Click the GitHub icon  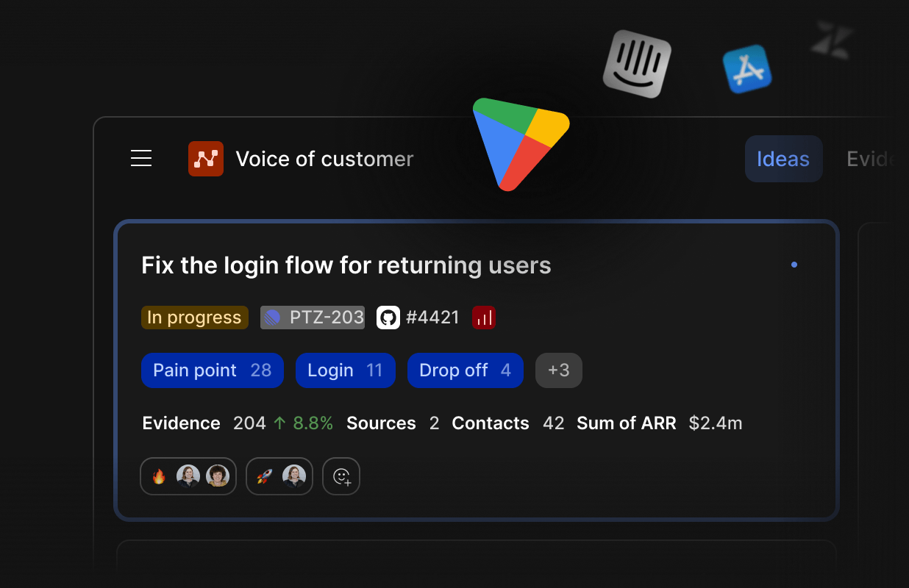point(388,318)
